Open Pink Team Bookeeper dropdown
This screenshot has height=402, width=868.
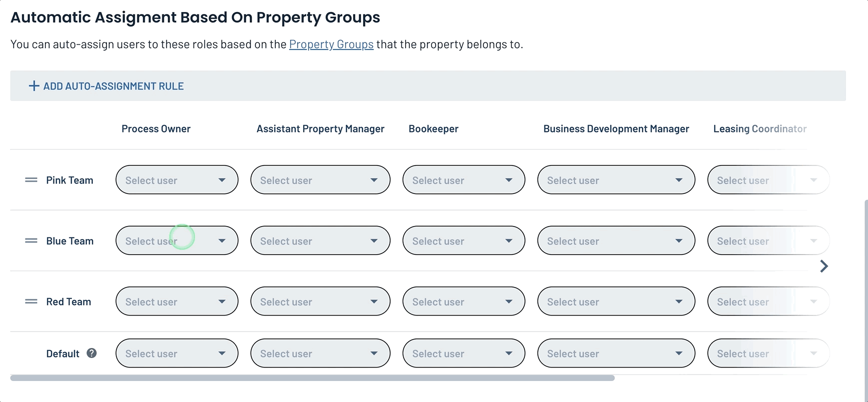point(463,180)
